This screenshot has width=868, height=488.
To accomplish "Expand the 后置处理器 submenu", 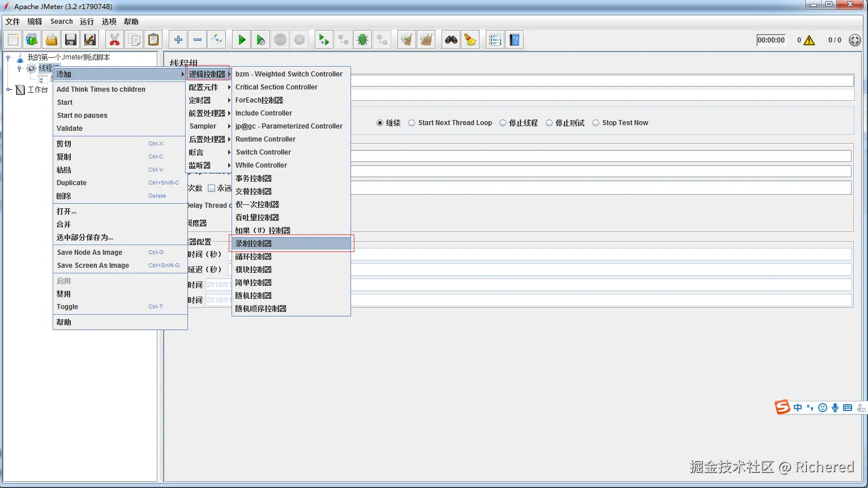I will (x=209, y=139).
